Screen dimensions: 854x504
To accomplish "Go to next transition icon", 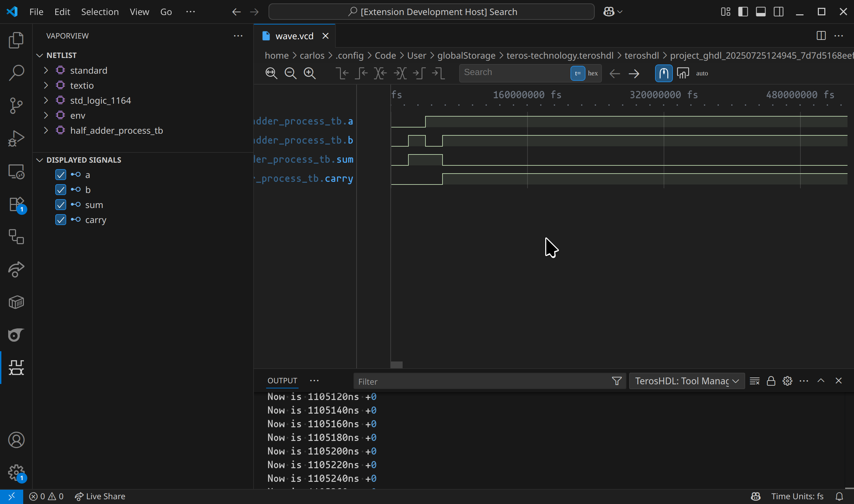I will click(400, 73).
